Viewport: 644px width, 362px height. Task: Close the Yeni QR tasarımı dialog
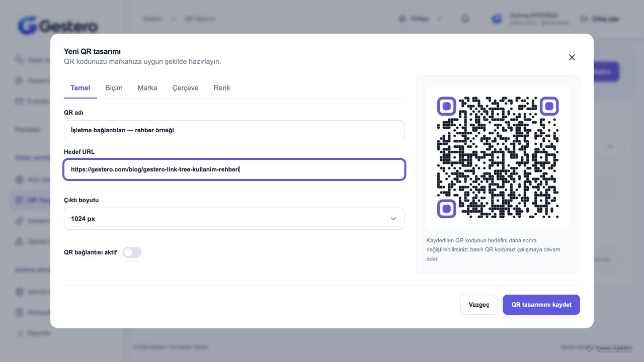(572, 57)
